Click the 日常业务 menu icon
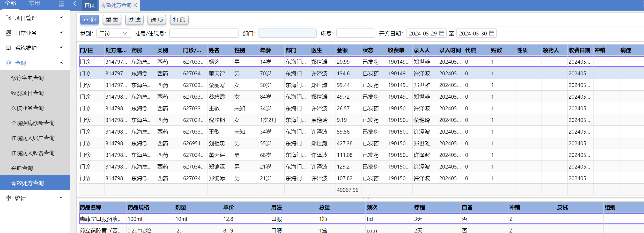Screen dimensions: 644x233 coord(8,33)
